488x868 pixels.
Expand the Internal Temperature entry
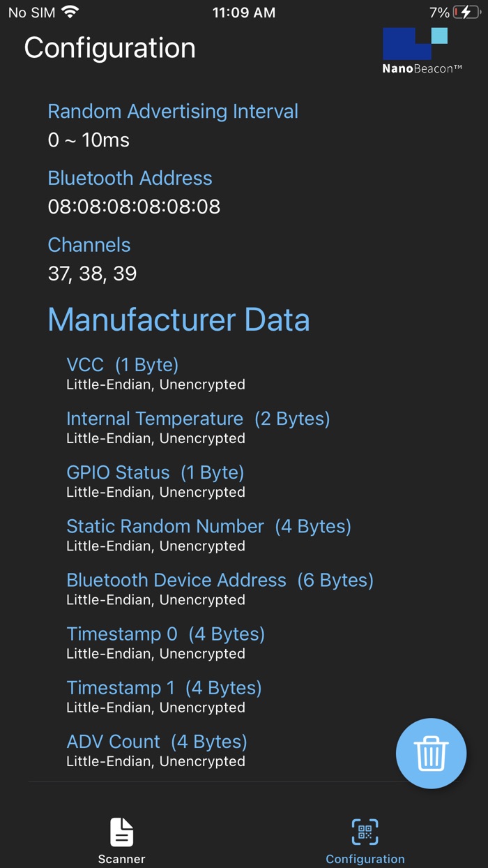click(x=198, y=419)
